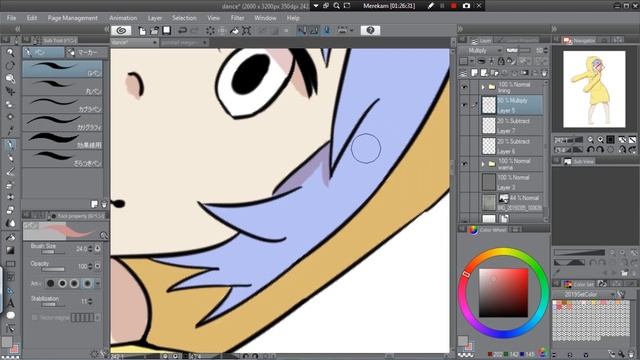Open the File menu
Image resolution: width=640 pixels, height=360 pixels.
[11, 18]
